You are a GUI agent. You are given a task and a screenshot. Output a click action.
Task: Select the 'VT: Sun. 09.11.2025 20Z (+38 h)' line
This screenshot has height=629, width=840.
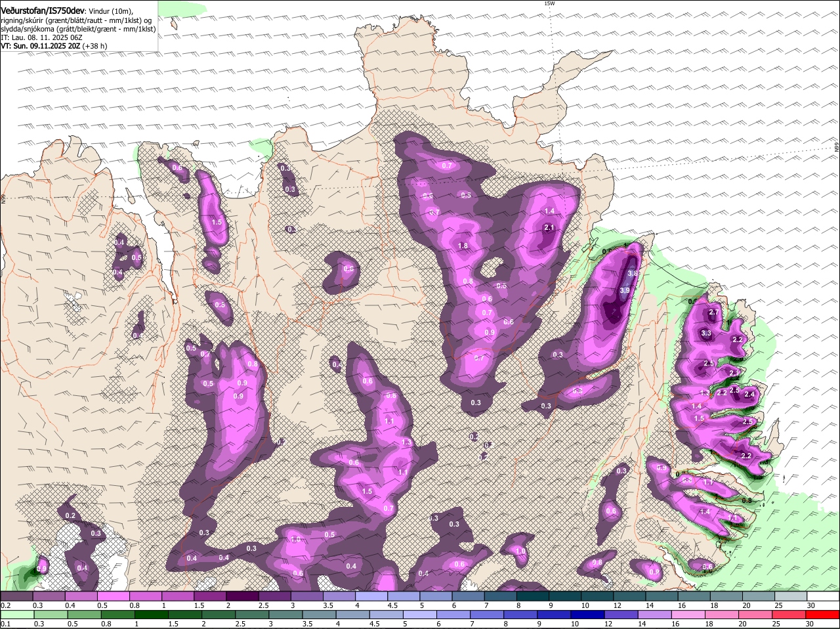coord(54,46)
